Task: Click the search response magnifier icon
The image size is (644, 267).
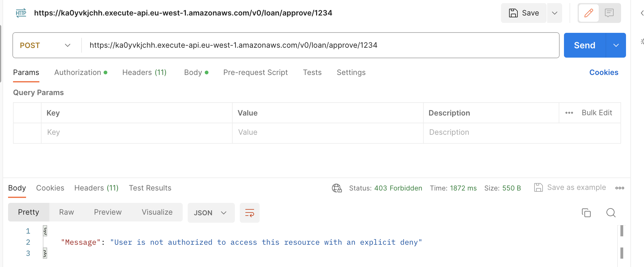Action: (x=611, y=213)
